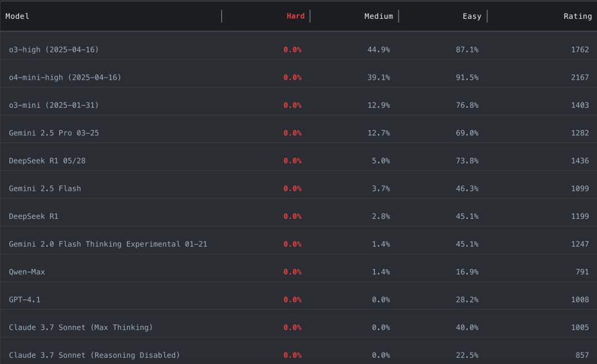Click the 2167 rating value

tap(579, 77)
